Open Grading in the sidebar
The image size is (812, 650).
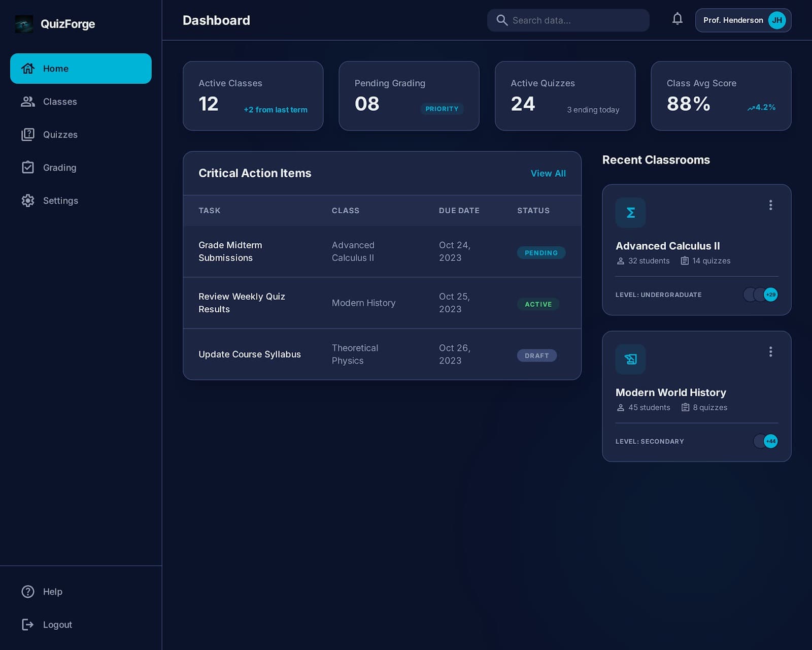tap(81, 168)
